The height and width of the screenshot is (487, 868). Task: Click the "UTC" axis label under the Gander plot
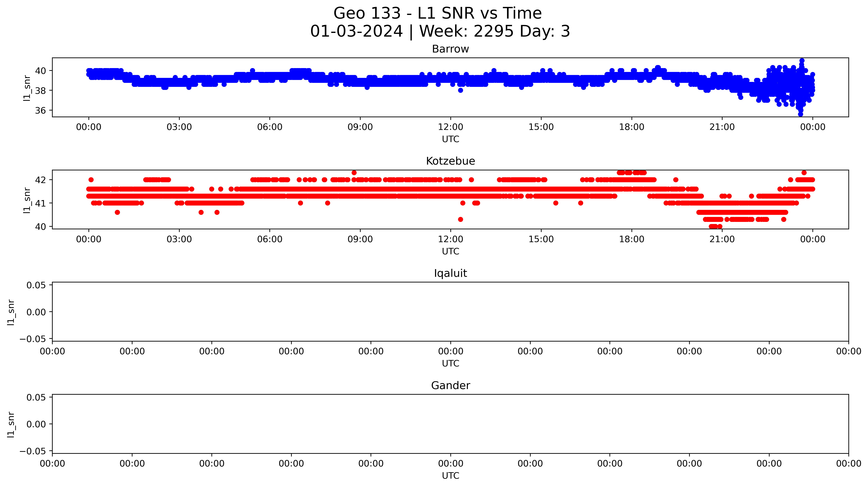click(451, 476)
